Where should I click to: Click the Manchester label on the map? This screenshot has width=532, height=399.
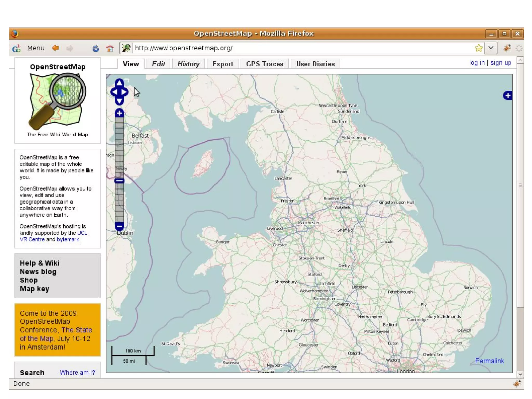309,223
